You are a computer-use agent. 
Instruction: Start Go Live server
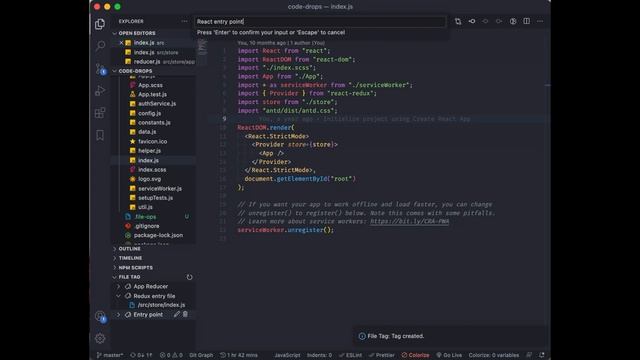(449, 355)
